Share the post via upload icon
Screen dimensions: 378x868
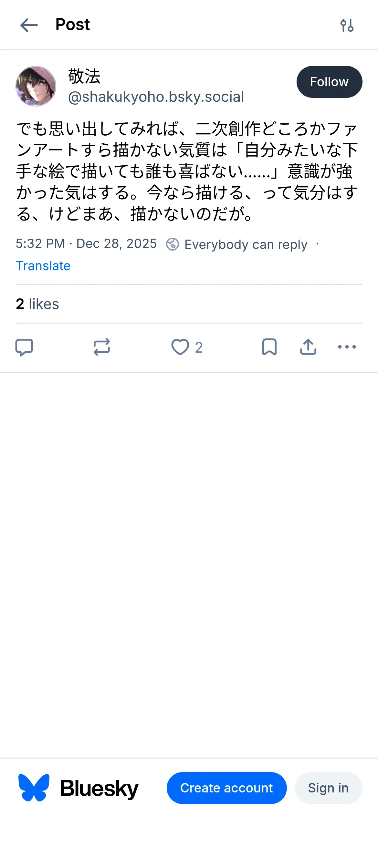pos(308,347)
